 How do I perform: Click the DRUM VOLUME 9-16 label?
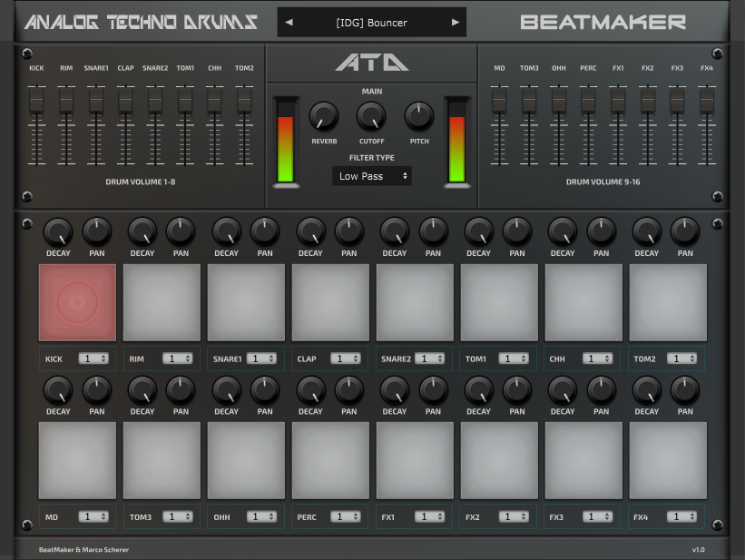point(603,182)
